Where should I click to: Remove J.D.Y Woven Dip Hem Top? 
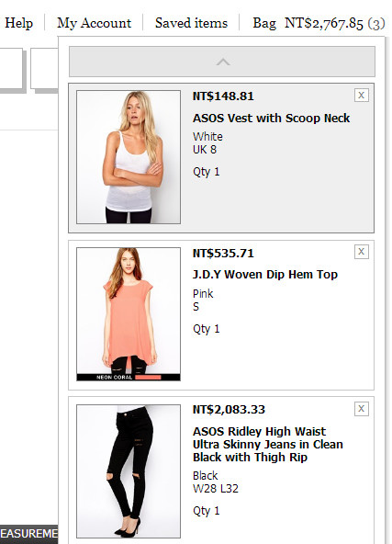coord(361,252)
